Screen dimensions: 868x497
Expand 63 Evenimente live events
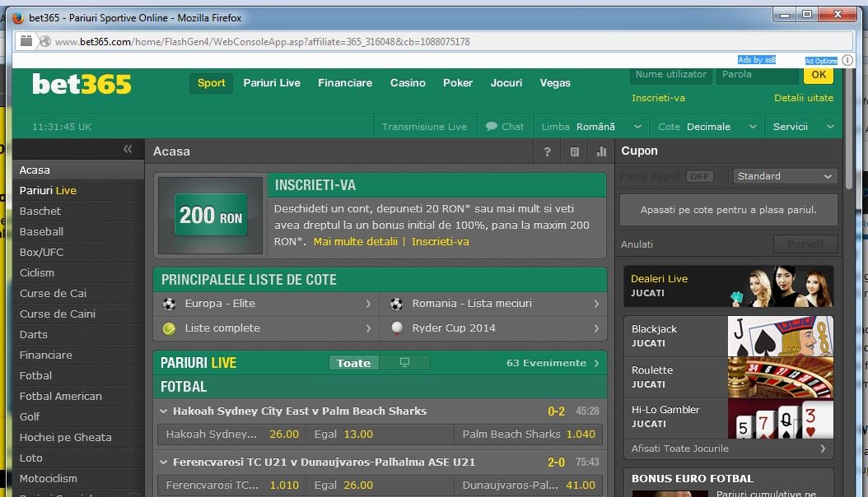[x=553, y=363]
